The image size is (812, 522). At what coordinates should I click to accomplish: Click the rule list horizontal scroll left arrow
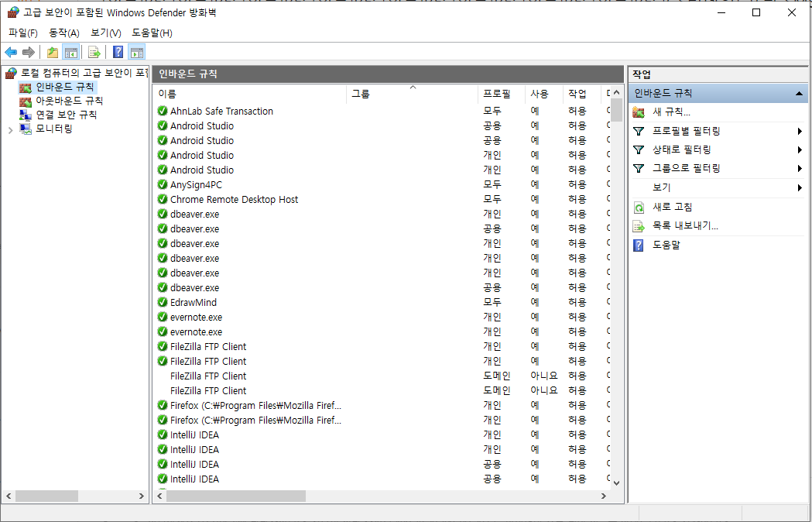pos(160,496)
